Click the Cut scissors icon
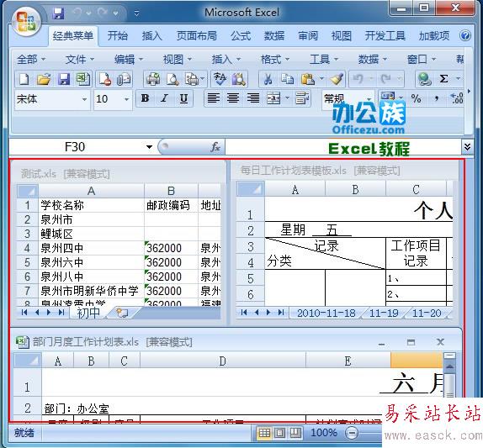This screenshot has width=483, height=448. coord(268,79)
